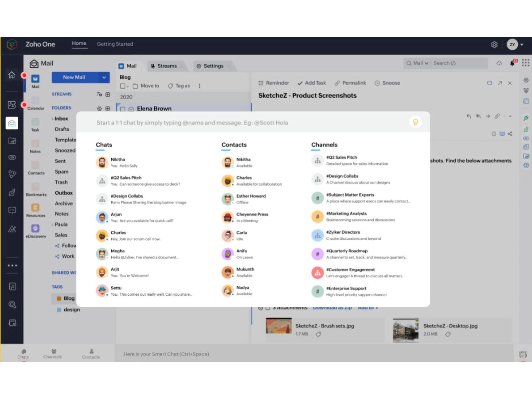Select the Mail tab

[x=128, y=66]
